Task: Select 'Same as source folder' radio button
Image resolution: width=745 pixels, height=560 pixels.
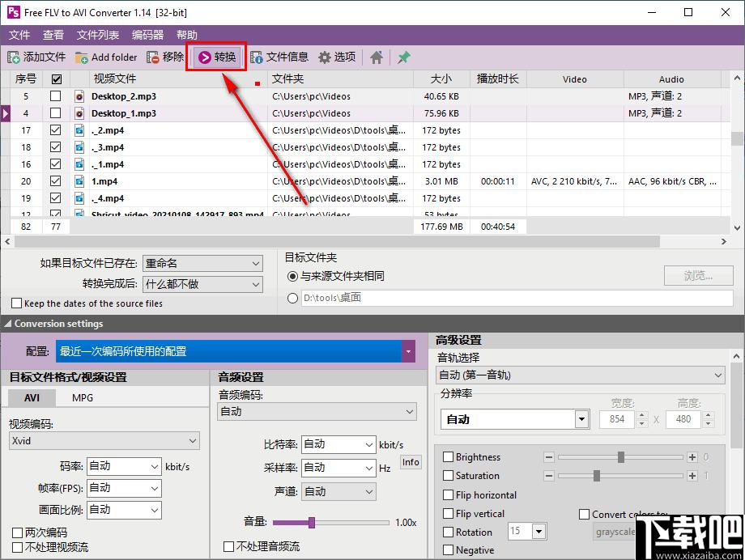Action: pos(292,277)
